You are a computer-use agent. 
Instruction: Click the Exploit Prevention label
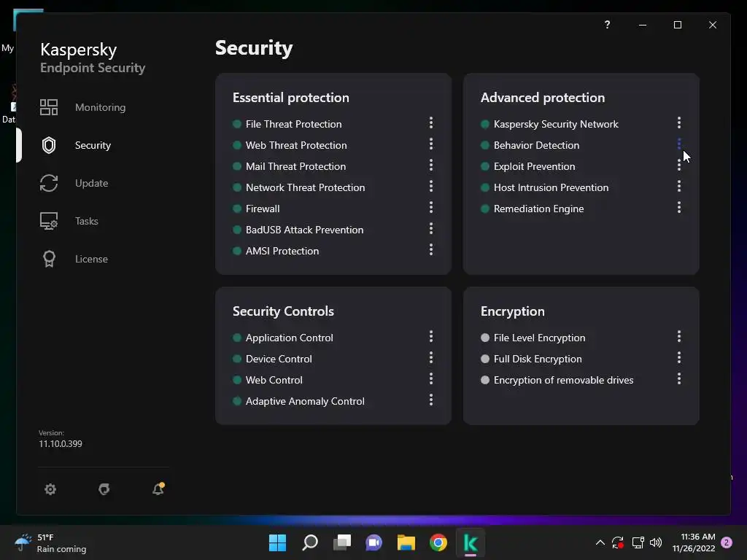535,166
